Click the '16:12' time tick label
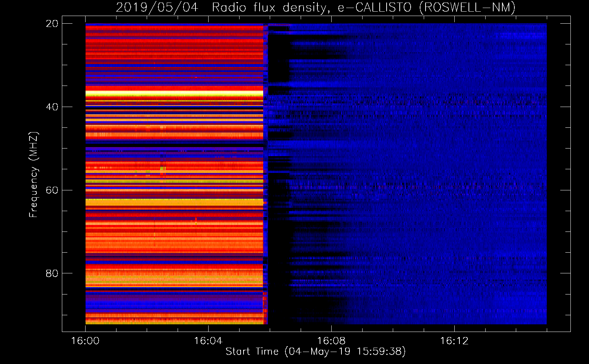 point(454,341)
